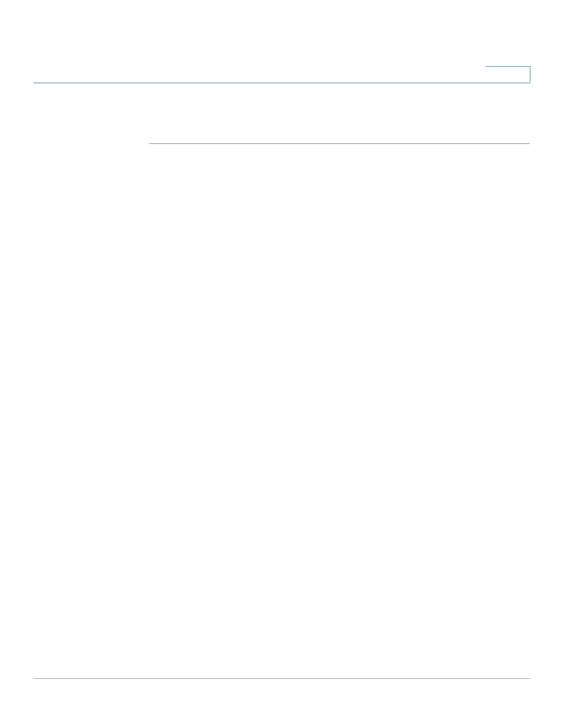Click the footer rule line

pos(281,678)
